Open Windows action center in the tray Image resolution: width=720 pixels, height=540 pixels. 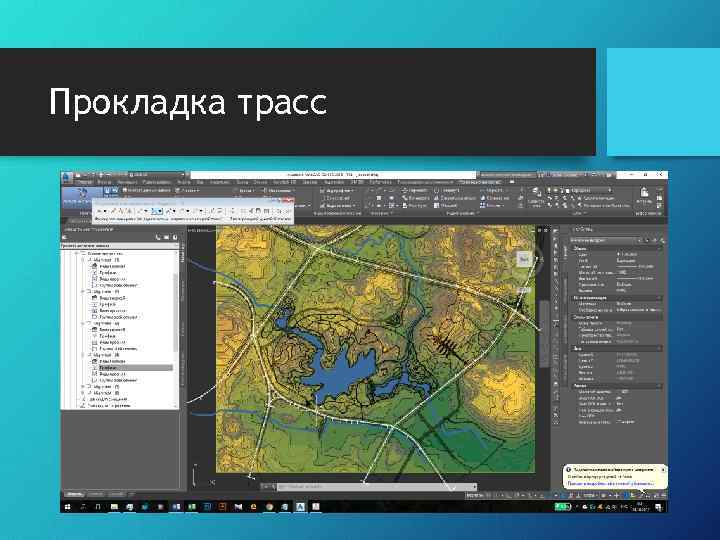[658, 507]
